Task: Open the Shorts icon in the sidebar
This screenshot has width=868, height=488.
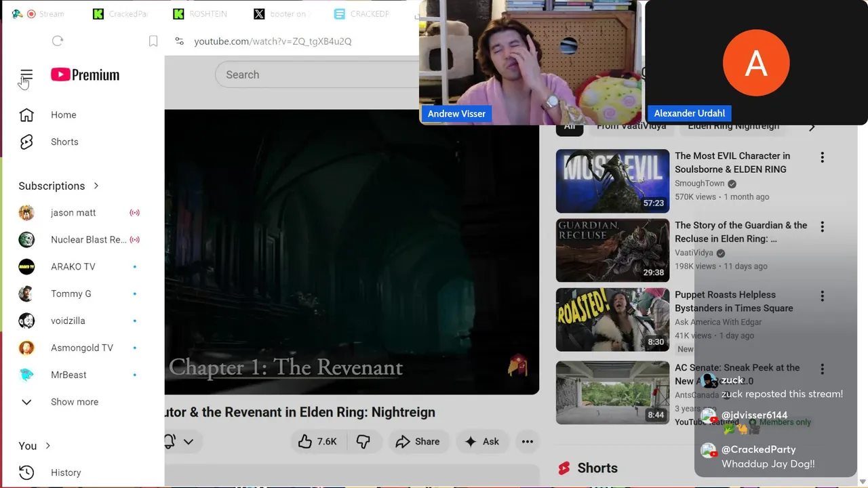Action: [x=26, y=142]
